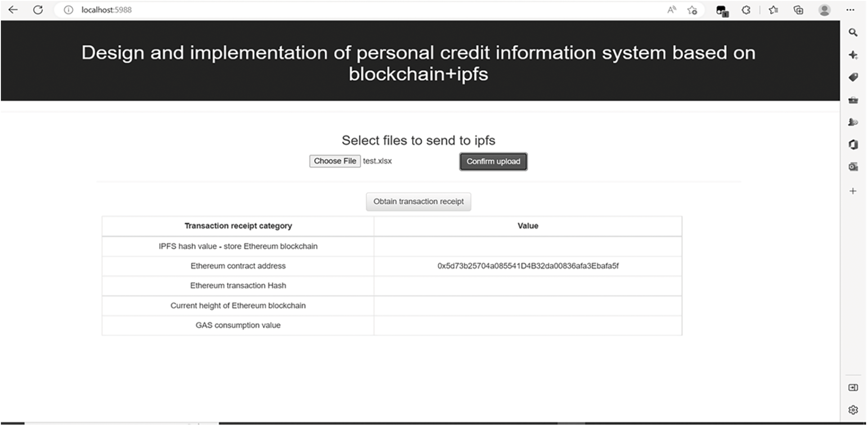Open the user profile avatar
The width and height of the screenshot is (868, 426).
824,10
